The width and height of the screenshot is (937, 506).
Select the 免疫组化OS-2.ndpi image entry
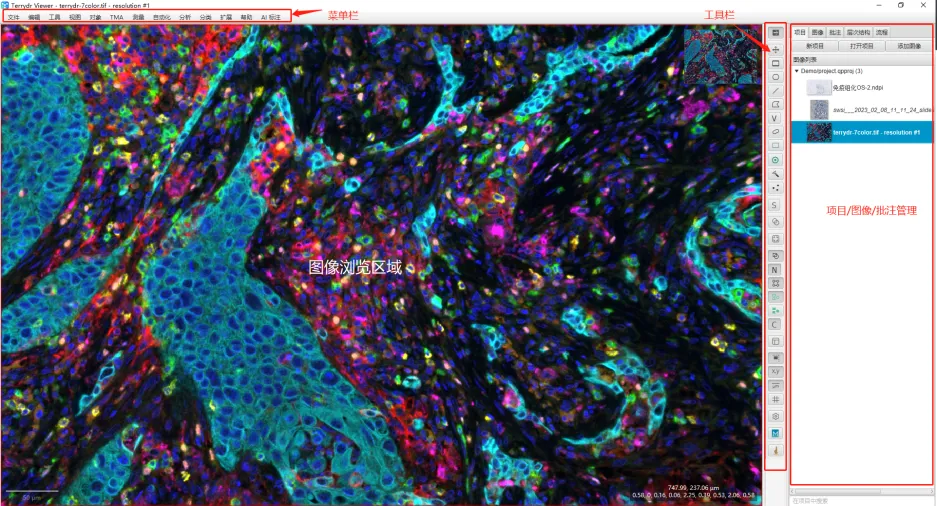(x=862, y=88)
